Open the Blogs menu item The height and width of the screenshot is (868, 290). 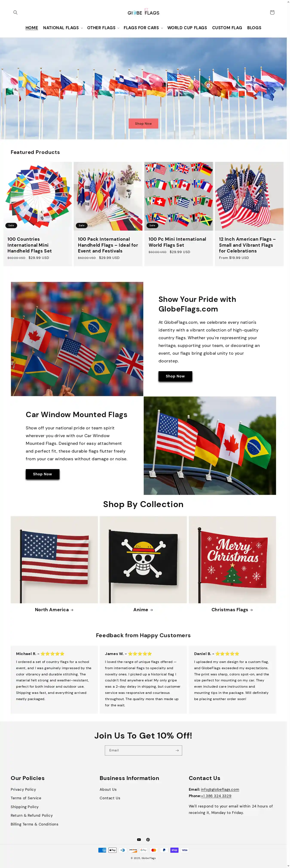pyautogui.click(x=254, y=28)
